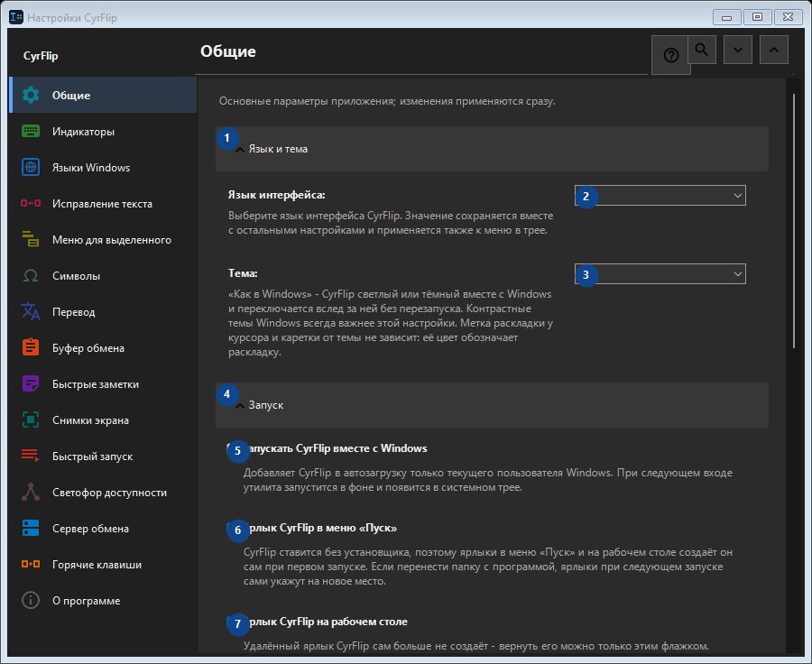Collapse the «Язык и тема» section
The width and height of the screenshot is (812, 664).
pos(492,149)
